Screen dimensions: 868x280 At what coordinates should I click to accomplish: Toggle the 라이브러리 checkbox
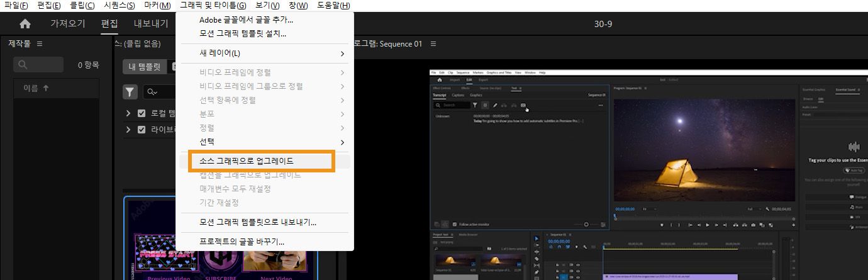click(x=142, y=130)
